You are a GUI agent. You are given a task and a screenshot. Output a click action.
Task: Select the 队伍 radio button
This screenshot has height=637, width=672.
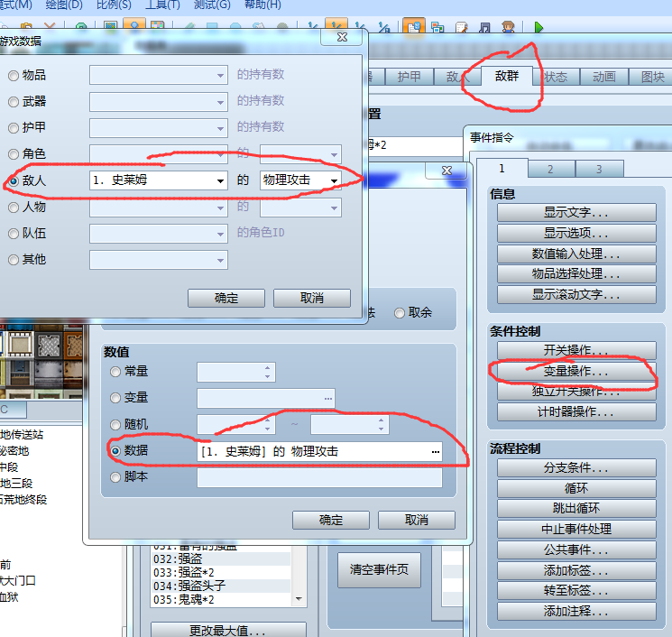pyautogui.click(x=14, y=234)
